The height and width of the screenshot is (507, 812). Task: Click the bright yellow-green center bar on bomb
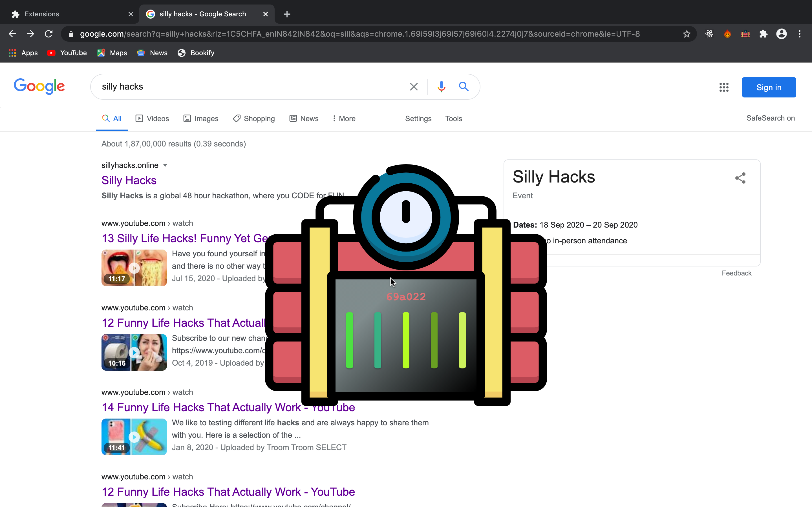pos(406,340)
